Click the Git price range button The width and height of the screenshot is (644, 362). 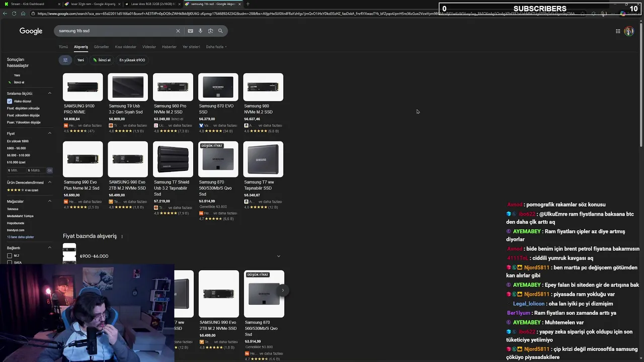[49, 170]
